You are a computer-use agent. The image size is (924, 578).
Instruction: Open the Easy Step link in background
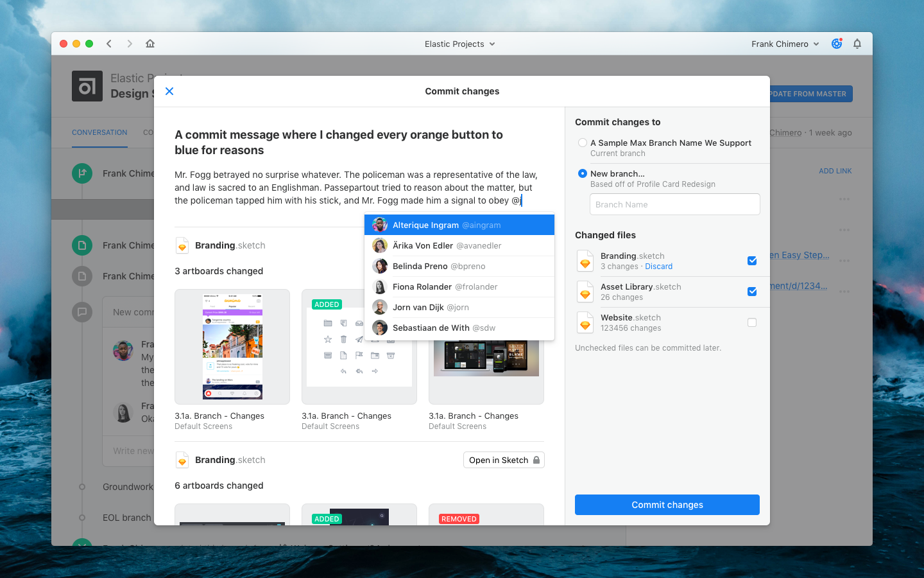(x=800, y=255)
